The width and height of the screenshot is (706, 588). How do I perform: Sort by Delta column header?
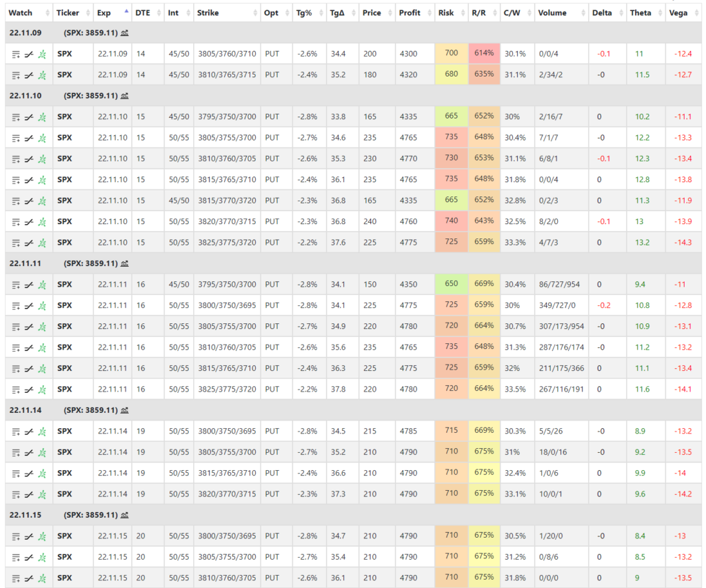coord(607,13)
